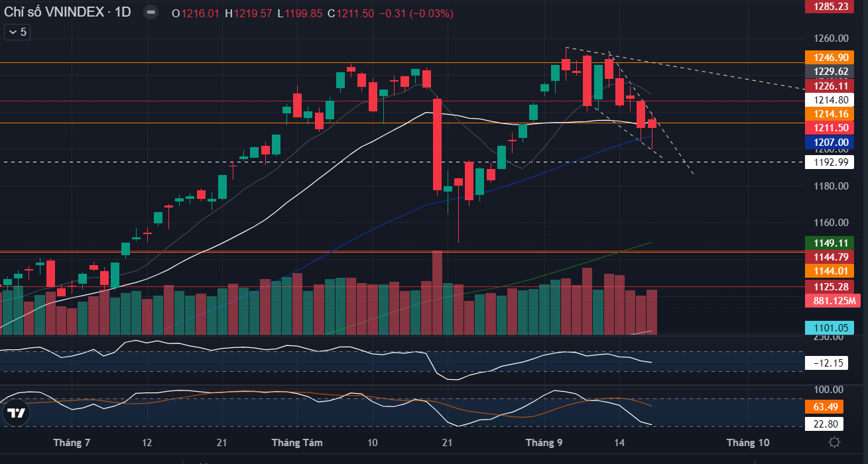The height and width of the screenshot is (464, 868).
Task: Click the market status circle icon beside the symbol title
Action: coord(151,13)
